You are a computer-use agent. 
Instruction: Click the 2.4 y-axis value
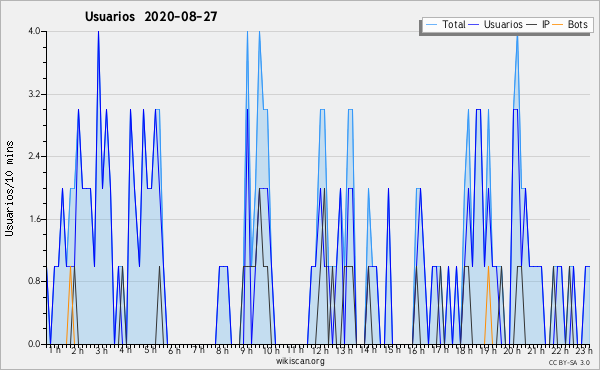tap(34, 156)
